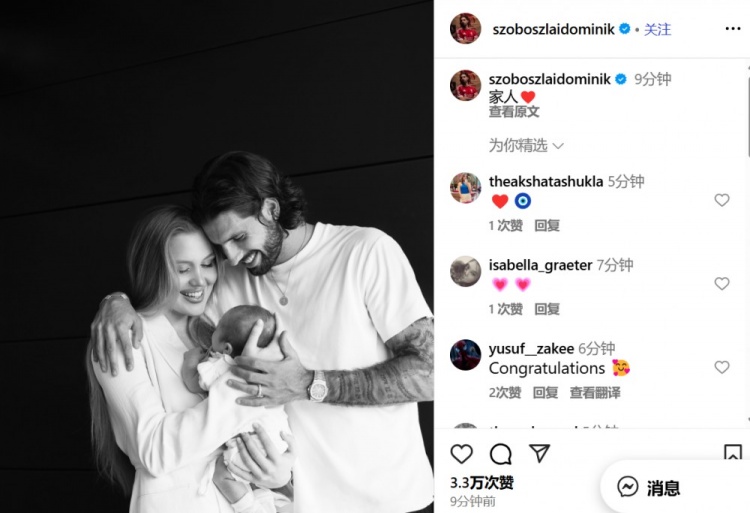Like isabella_graeter's comment
The image size is (750, 513).
[x=722, y=284]
